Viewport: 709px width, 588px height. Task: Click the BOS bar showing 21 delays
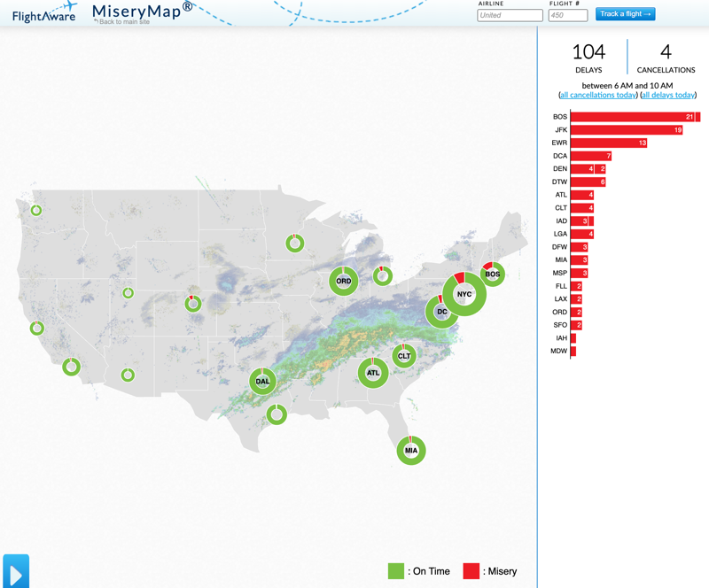(633, 117)
